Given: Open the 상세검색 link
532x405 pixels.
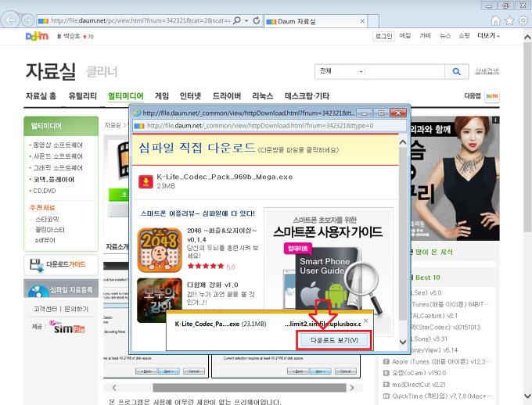Looking at the screenshot, I should coord(487,71).
